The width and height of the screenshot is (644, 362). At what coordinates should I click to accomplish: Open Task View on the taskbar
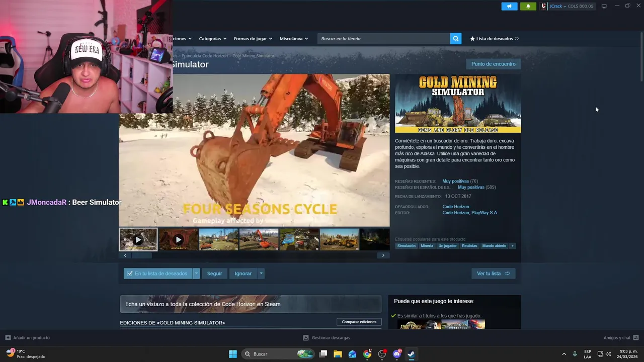324,354
